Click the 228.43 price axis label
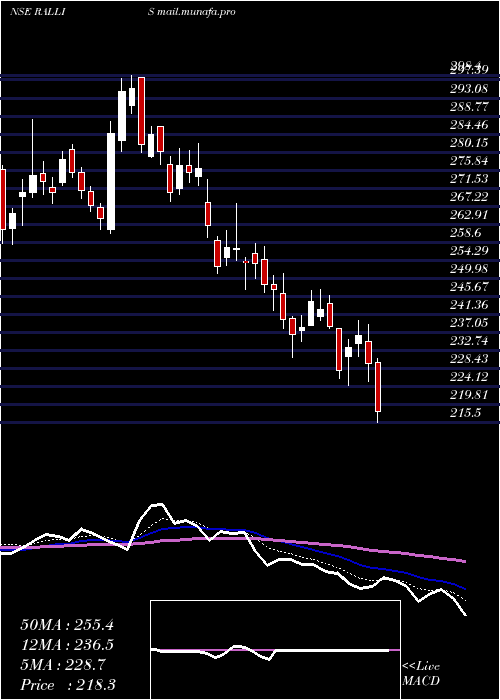Screen dimensions: 500x700 pos(468,359)
